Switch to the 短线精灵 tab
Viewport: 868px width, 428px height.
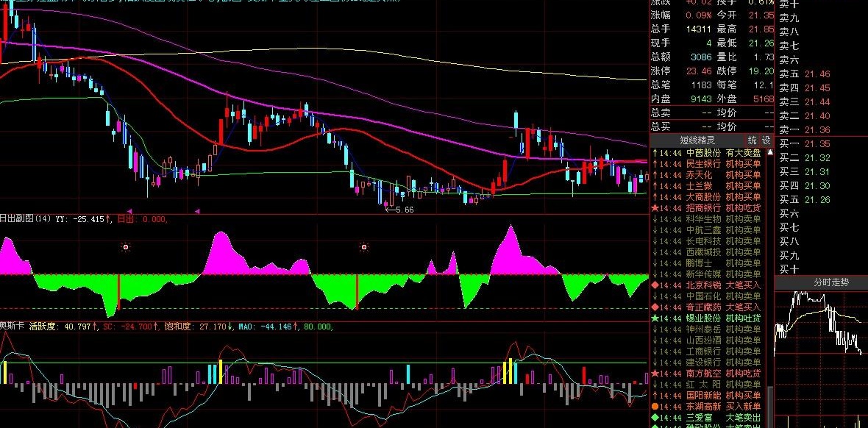click(697, 140)
